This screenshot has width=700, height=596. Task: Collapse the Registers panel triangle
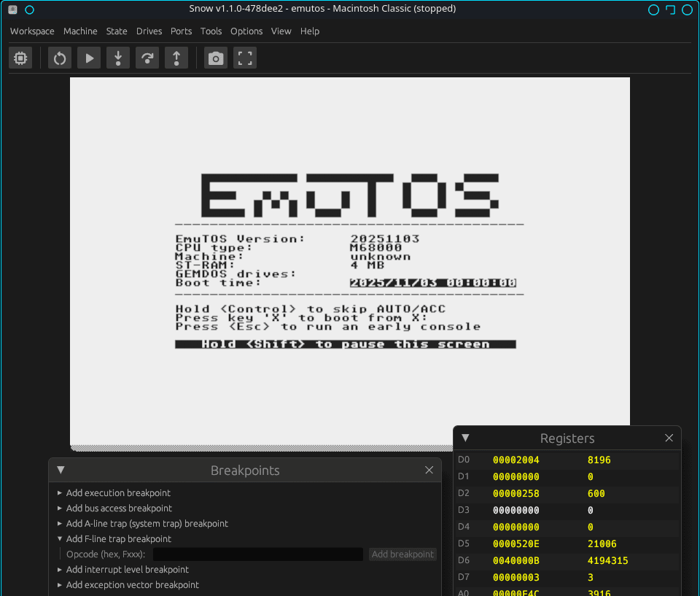[x=465, y=438]
